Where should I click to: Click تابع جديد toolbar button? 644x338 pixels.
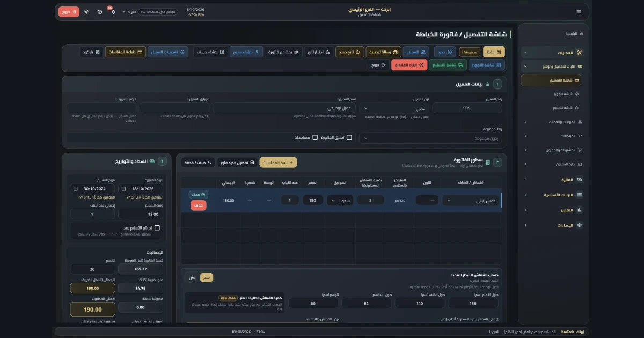click(350, 52)
